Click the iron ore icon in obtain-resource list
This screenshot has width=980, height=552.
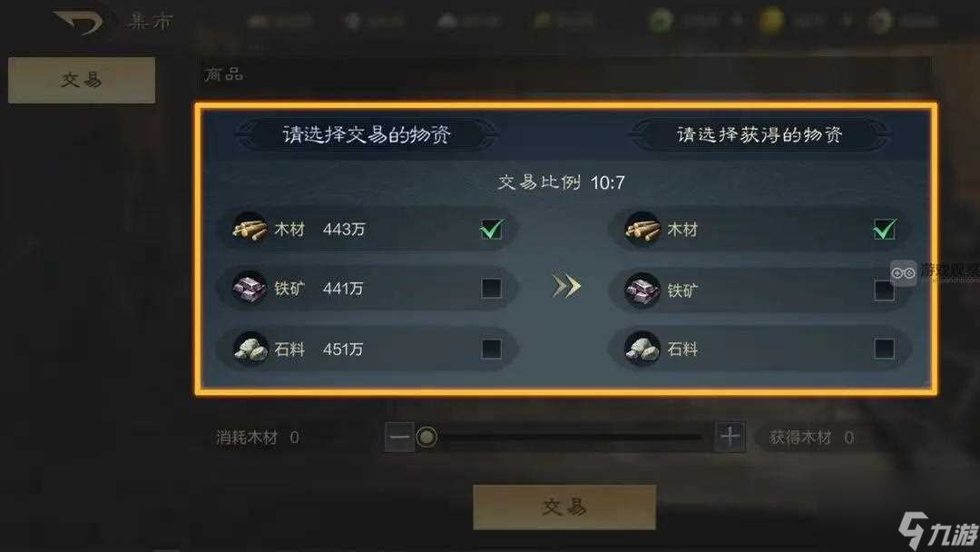point(642,290)
